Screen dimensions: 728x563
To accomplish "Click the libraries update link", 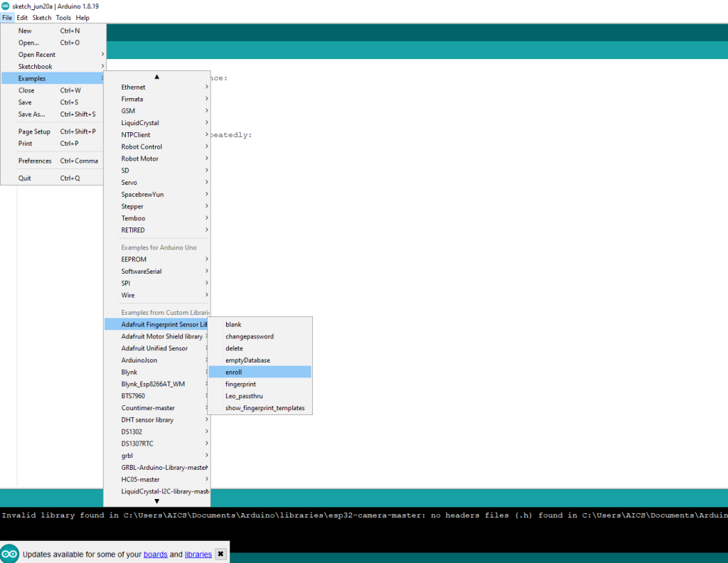I will pyautogui.click(x=198, y=554).
